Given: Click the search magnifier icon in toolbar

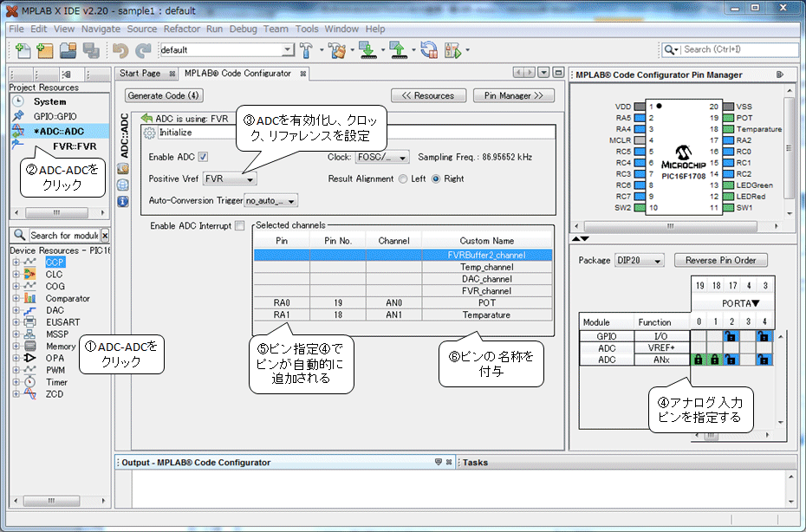Looking at the screenshot, I should [669, 50].
